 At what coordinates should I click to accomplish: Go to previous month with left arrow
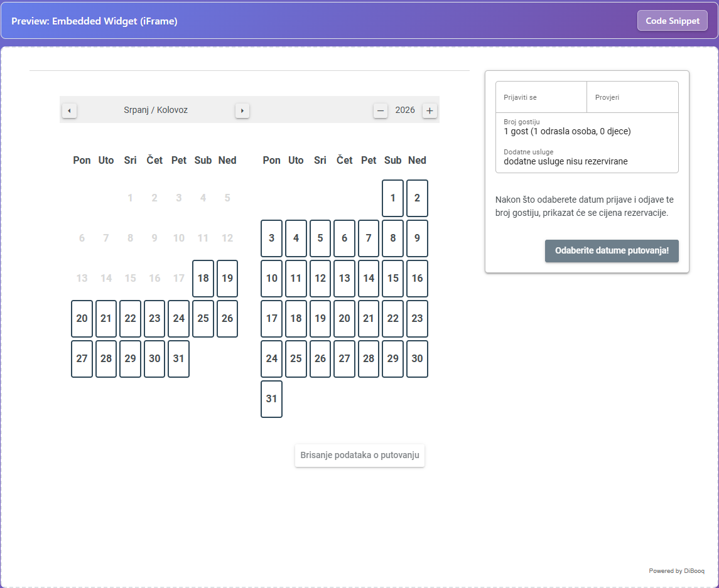pos(69,110)
